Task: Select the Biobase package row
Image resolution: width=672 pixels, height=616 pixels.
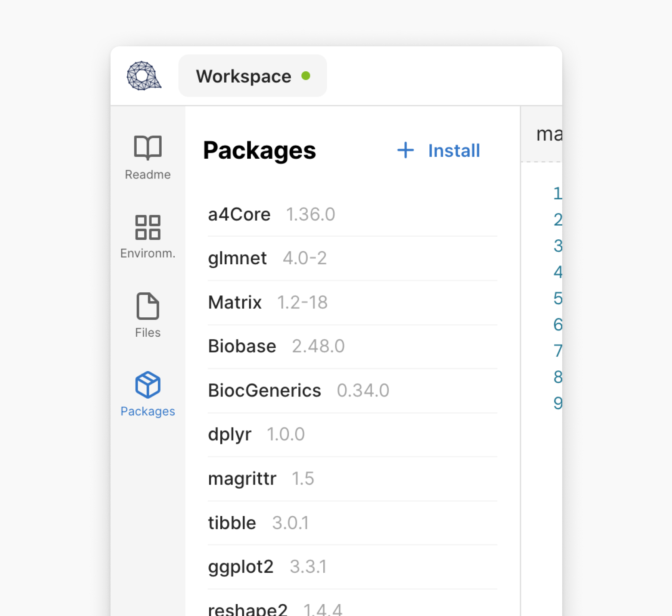Action: pos(352,346)
